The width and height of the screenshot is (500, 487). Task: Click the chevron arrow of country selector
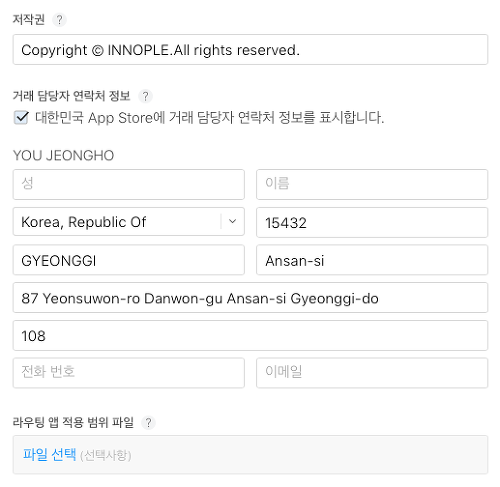click(233, 221)
